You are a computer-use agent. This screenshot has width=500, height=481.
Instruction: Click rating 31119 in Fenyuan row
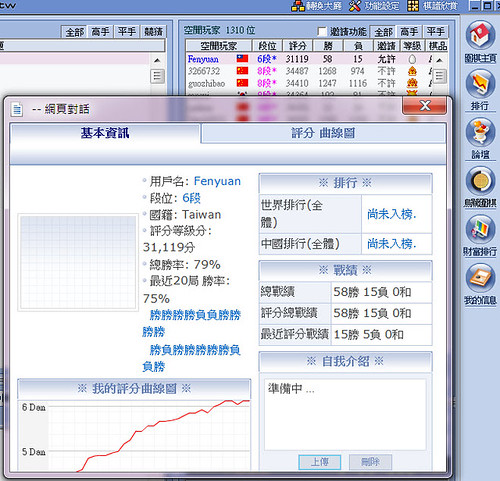click(297, 59)
